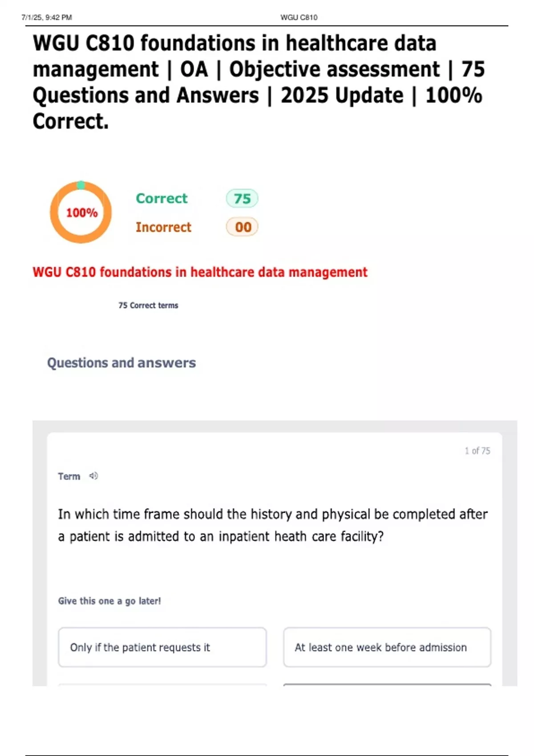The image size is (534, 756).
Task: Click the red '100%' text inside the chart
Action: (x=81, y=213)
